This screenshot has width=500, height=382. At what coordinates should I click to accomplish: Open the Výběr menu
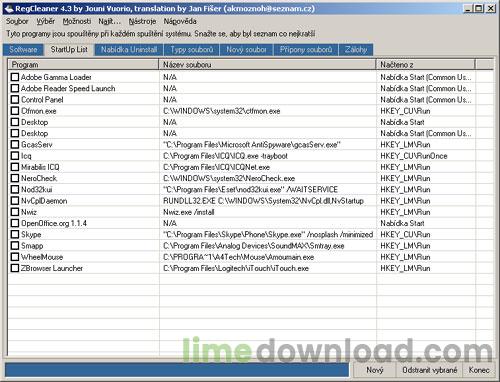46,21
